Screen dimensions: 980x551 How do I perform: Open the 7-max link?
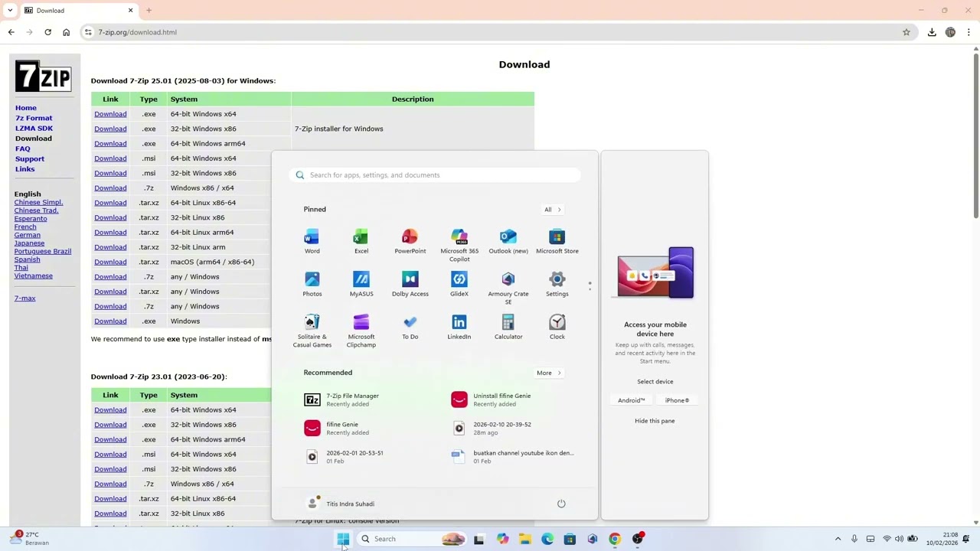(x=24, y=298)
